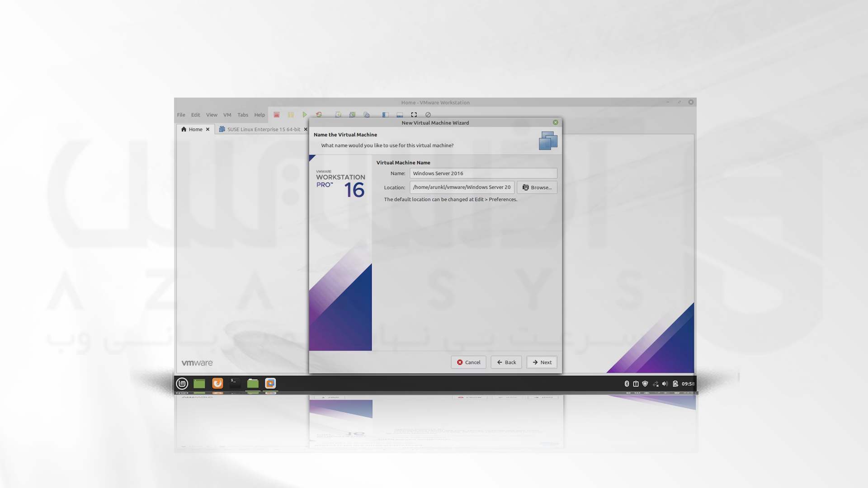Click Next to proceed in wizard

(541, 361)
